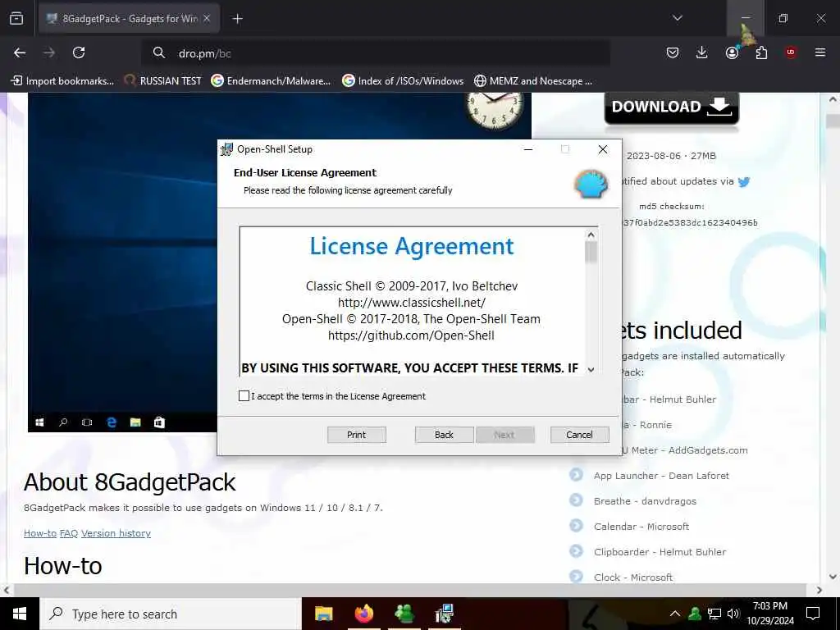This screenshot has height=630, width=840.
Task: Click the bullet icon beside Calendar - Microsoft
Action: coord(576,526)
